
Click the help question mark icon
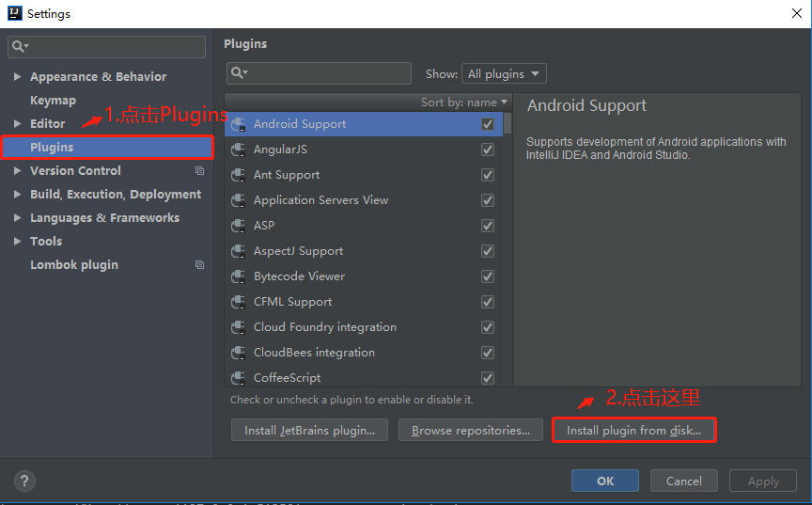point(24,481)
